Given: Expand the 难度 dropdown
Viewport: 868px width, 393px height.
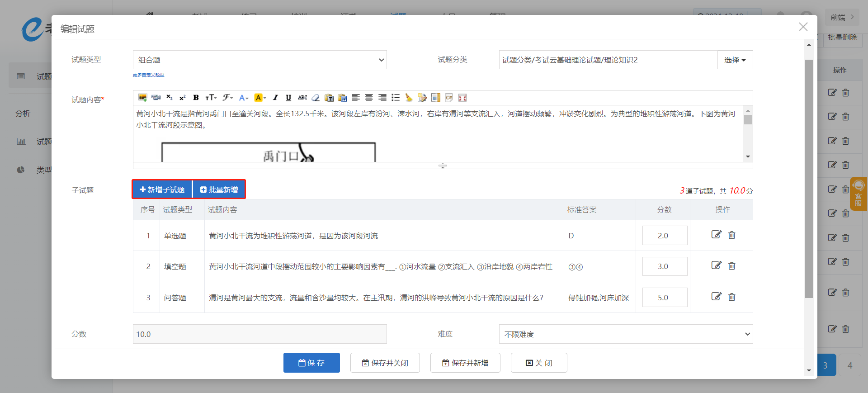Looking at the screenshot, I should 626,334.
